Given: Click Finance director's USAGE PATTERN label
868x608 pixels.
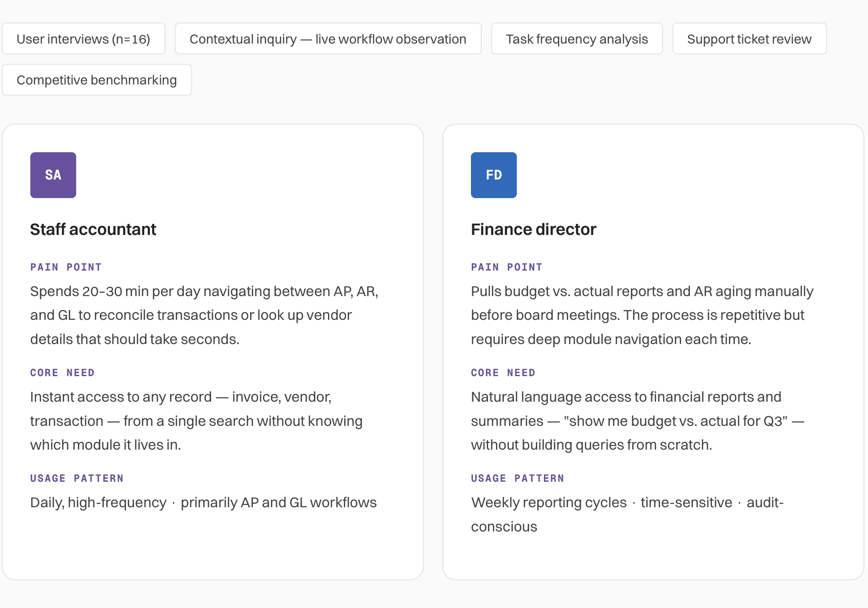Looking at the screenshot, I should point(518,478).
